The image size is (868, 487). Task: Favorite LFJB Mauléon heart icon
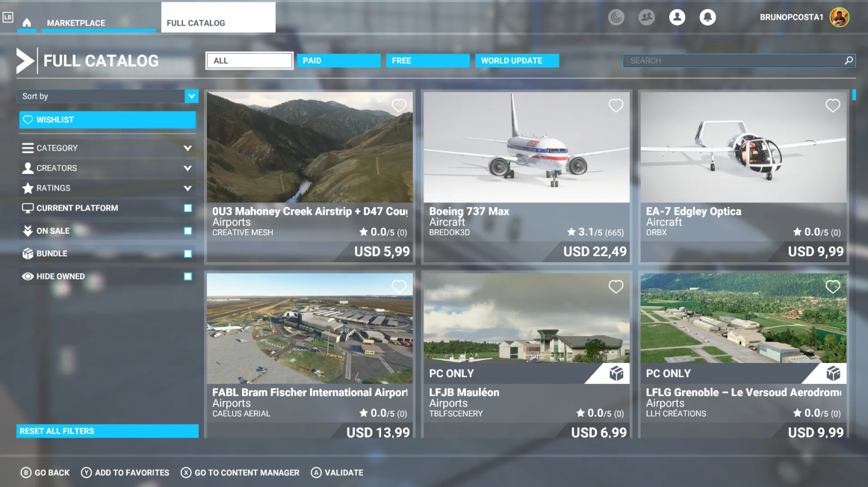click(616, 286)
